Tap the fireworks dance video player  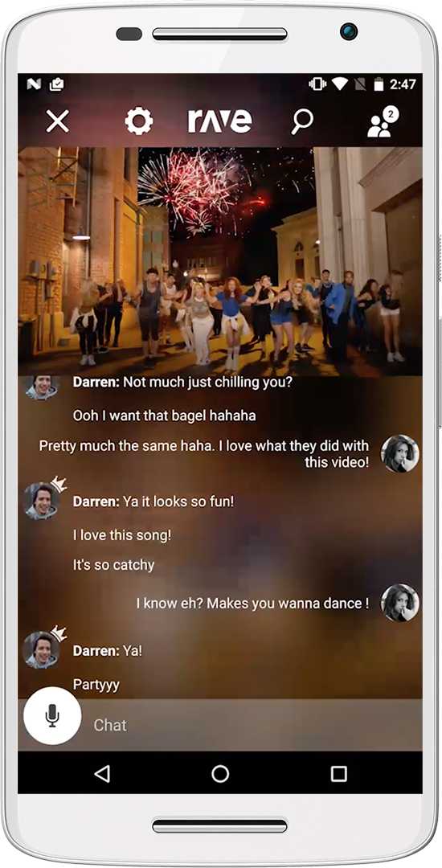click(220, 261)
